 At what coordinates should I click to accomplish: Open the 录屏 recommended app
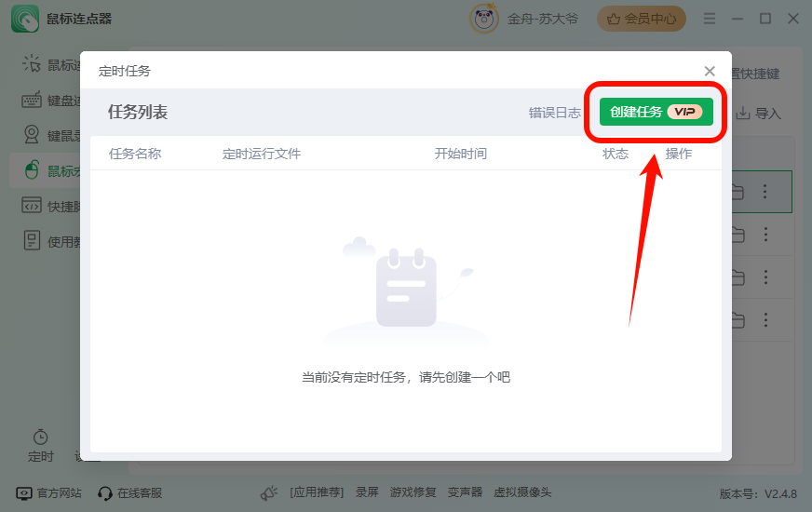367,492
